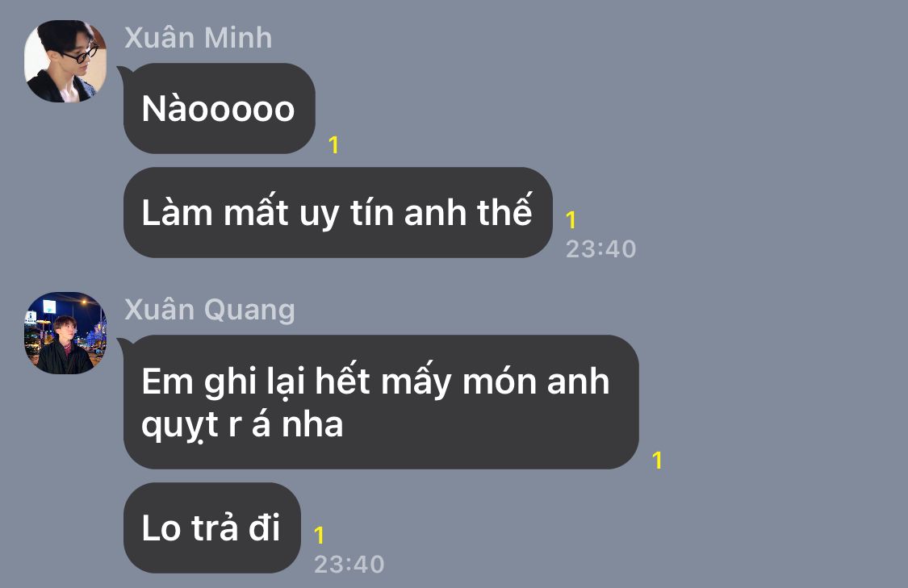908x588 pixels.
Task: Open Xuân Quang's profile picture
Action: click(65, 333)
